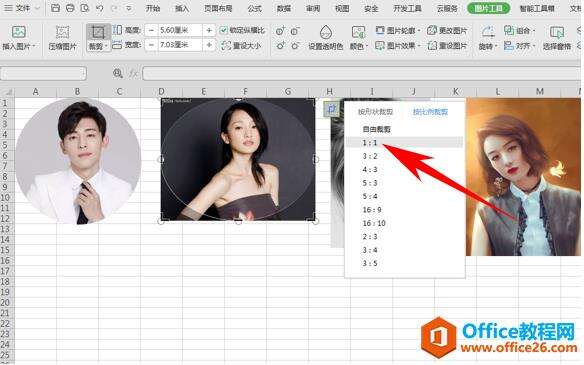
Task: Click the Compress Picture icon
Action: tap(62, 32)
